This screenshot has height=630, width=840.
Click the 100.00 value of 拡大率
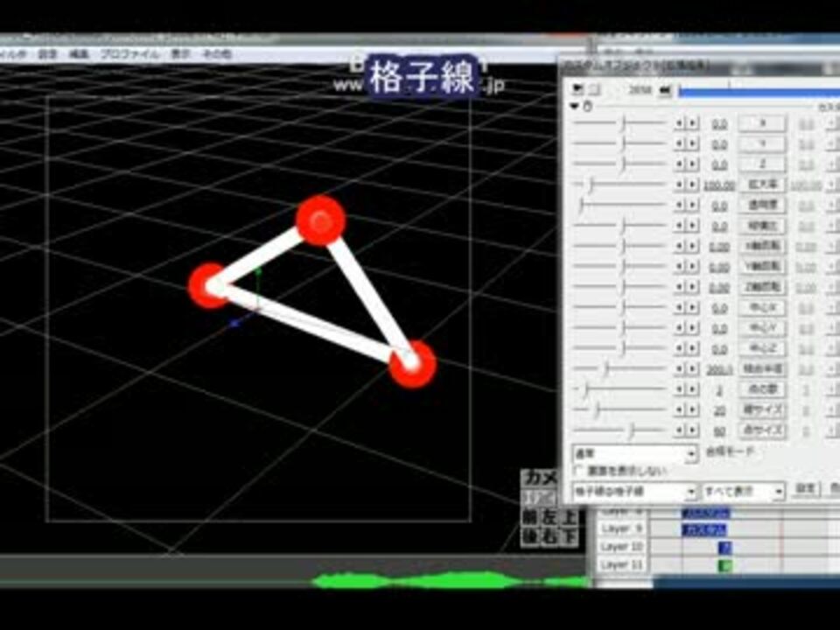(x=719, y=185)
